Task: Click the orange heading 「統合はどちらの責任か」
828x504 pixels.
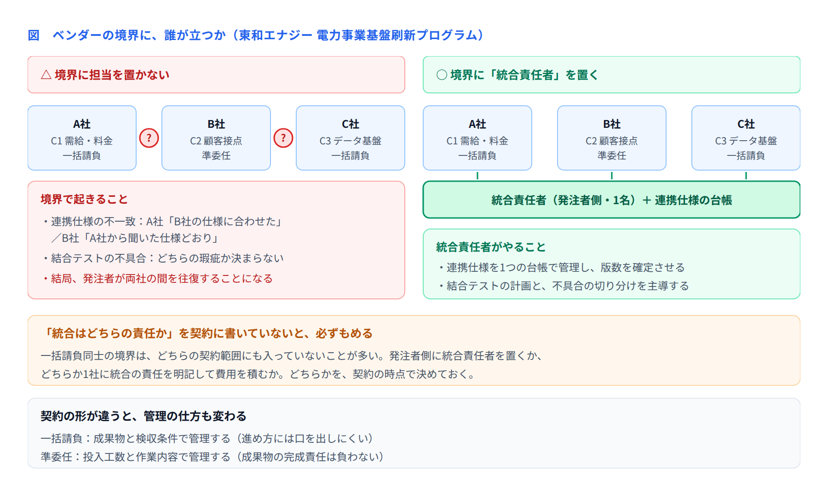Action: pyautogui.click(x=207, y=333)
